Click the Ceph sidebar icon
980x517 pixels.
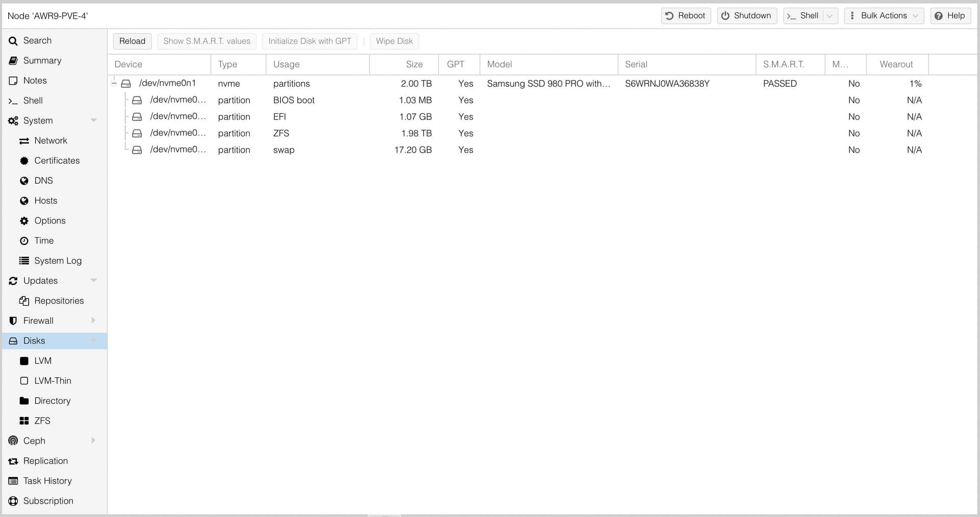pyautogui.click(x=13, y=440)
